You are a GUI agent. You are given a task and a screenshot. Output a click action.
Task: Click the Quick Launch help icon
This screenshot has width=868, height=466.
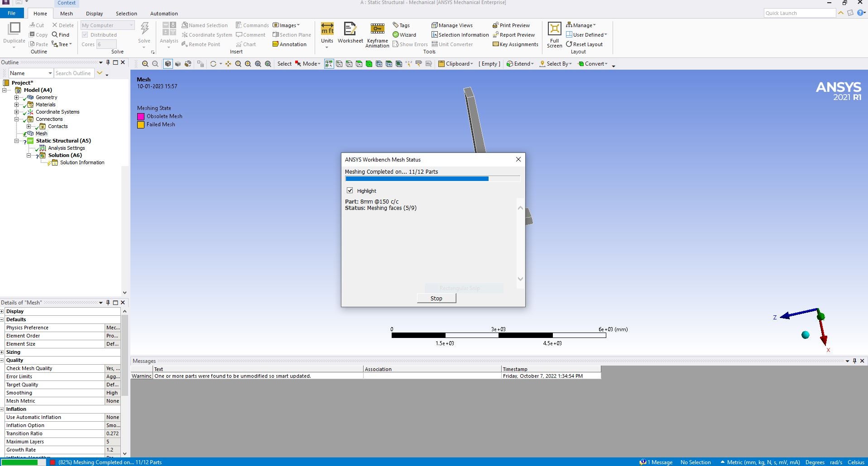pos(860,13)
